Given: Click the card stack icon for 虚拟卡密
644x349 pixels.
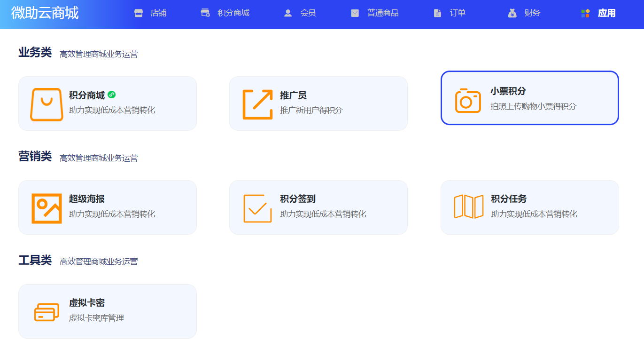Looking at the screenshot, I should pos(47,312).
